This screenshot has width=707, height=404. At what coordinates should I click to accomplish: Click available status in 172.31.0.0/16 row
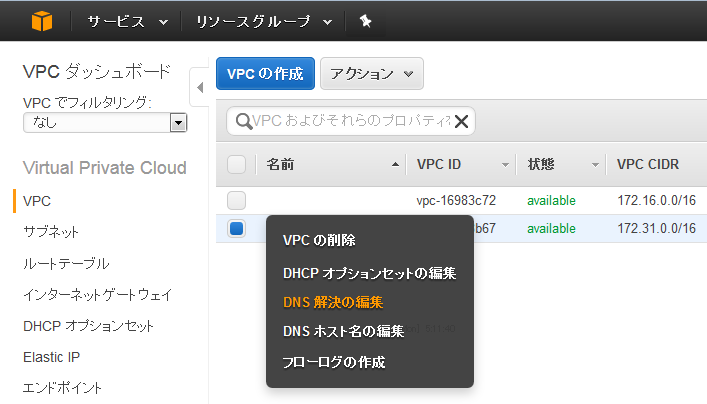point(551,228)
